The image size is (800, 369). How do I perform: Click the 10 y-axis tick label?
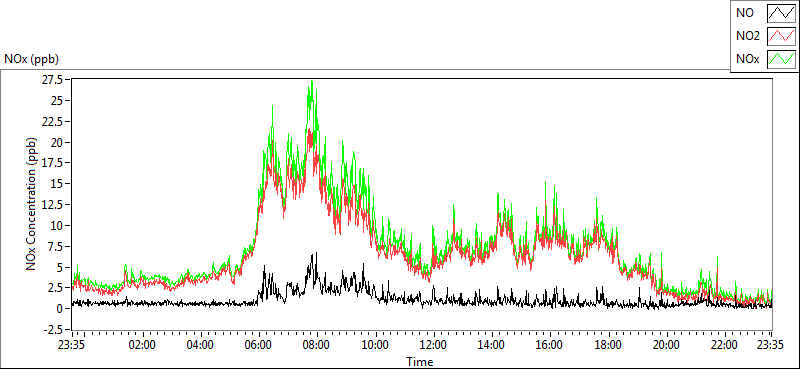(x=58, y=225)
